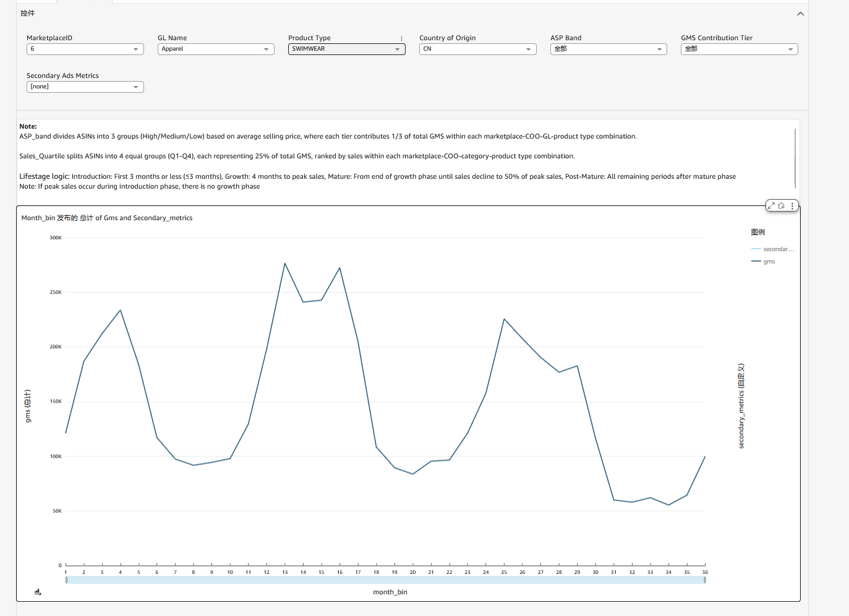Open the MarketplaceID dropdown
The image size is (849, 616).
point(85,49)
